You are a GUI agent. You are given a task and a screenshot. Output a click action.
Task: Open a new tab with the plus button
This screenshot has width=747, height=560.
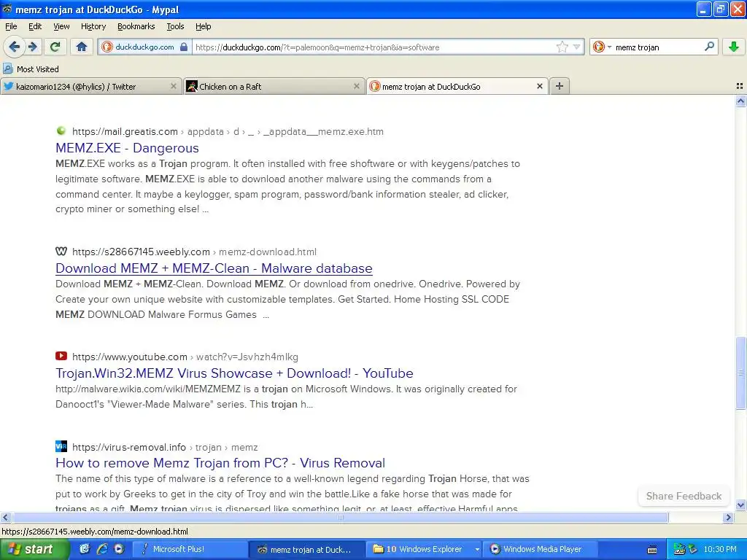tap(560, 86)
